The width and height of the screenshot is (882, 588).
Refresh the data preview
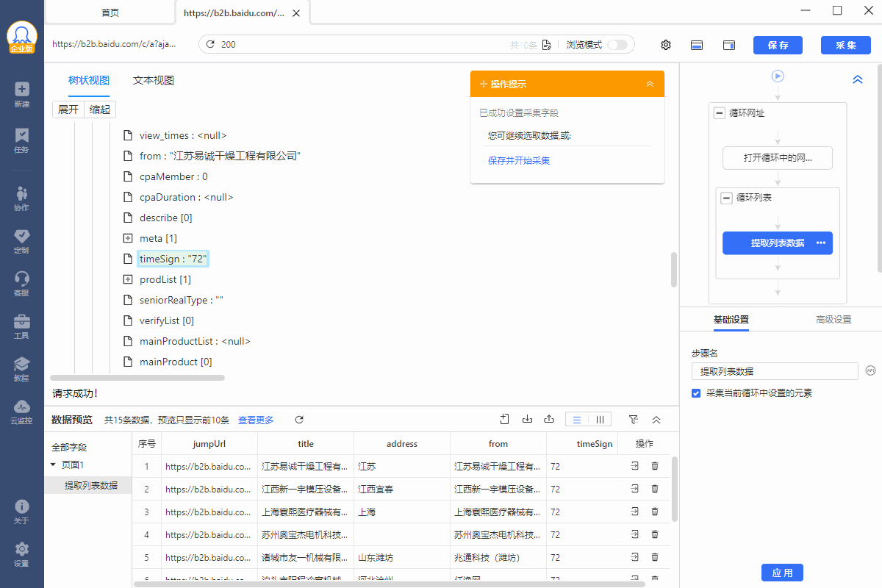pyautogui.click(x=299, y=420)
